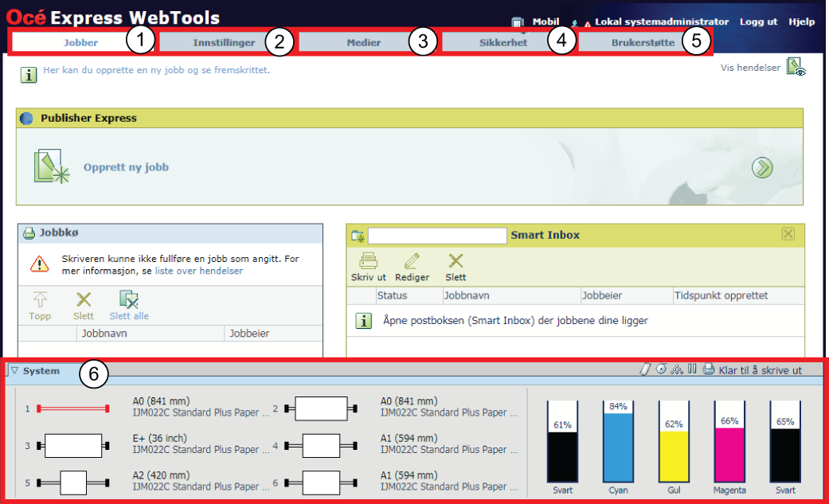Image resolution: width=829 pixels, height=504 pixels.
Task: Click the info icon in Smart Inbox list
Action: (x=363, y=321)
